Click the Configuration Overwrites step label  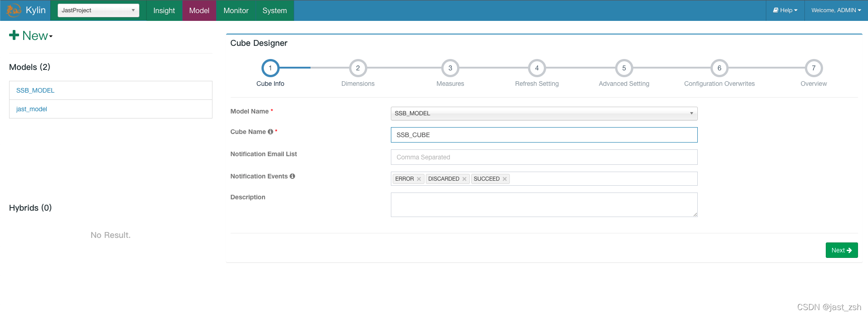point(719,84)
